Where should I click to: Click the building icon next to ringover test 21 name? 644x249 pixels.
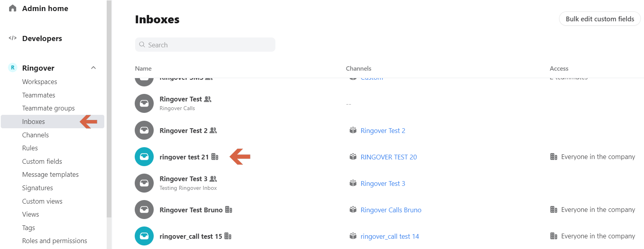(215, 157)
